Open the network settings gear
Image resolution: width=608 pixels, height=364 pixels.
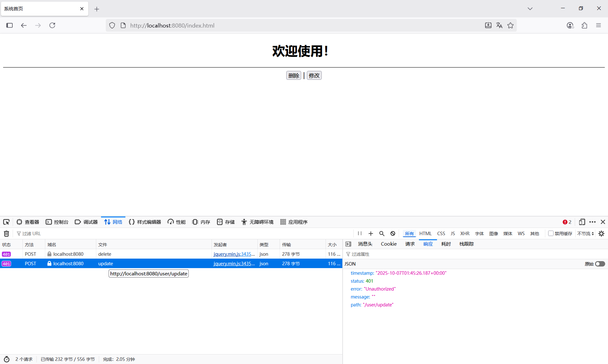[601, 233]
